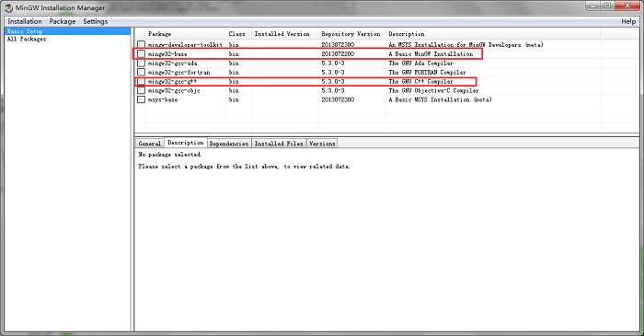Open the Settings menu
This screenshot has height=336, width=644.
pyautogui.click(x=96, y=21)
